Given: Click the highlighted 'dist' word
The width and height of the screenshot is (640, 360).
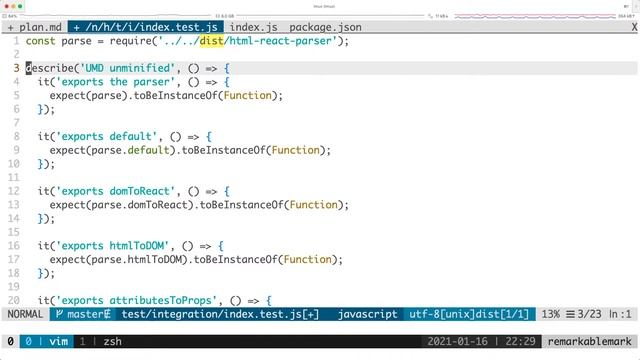Looking at the screenshot, I should [211, 41].
